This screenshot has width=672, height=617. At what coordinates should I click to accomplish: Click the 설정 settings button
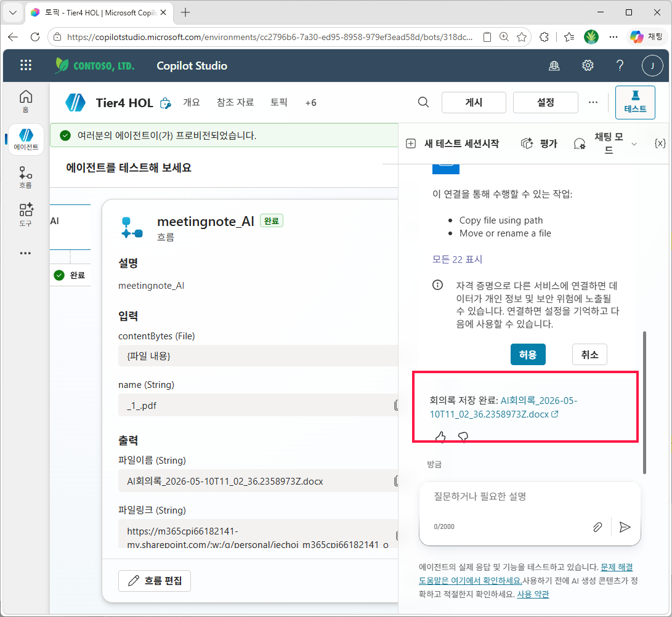(x=546, y=102)
